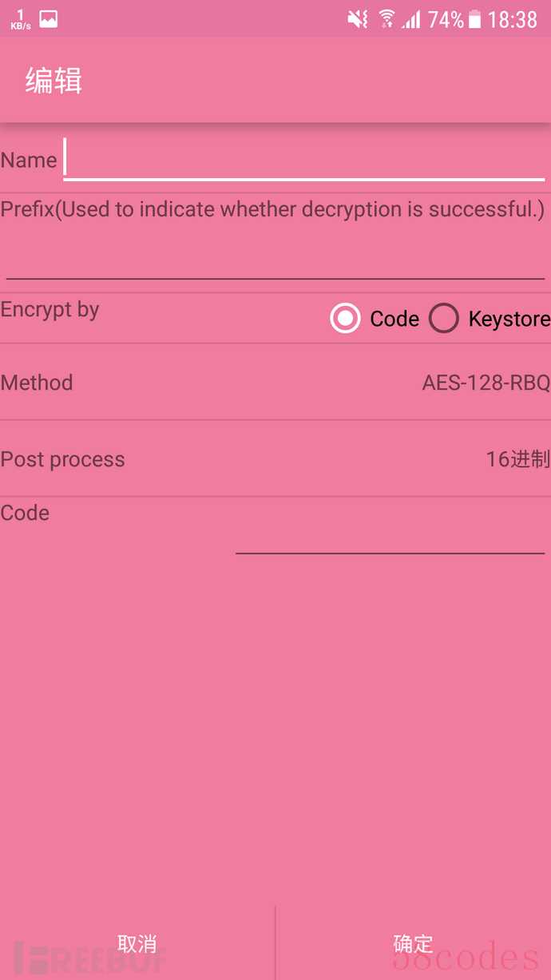Tap the image notification icon in status bar
Image resolution: width=551 pixels, height=980 pixels.
coord(49,19)
